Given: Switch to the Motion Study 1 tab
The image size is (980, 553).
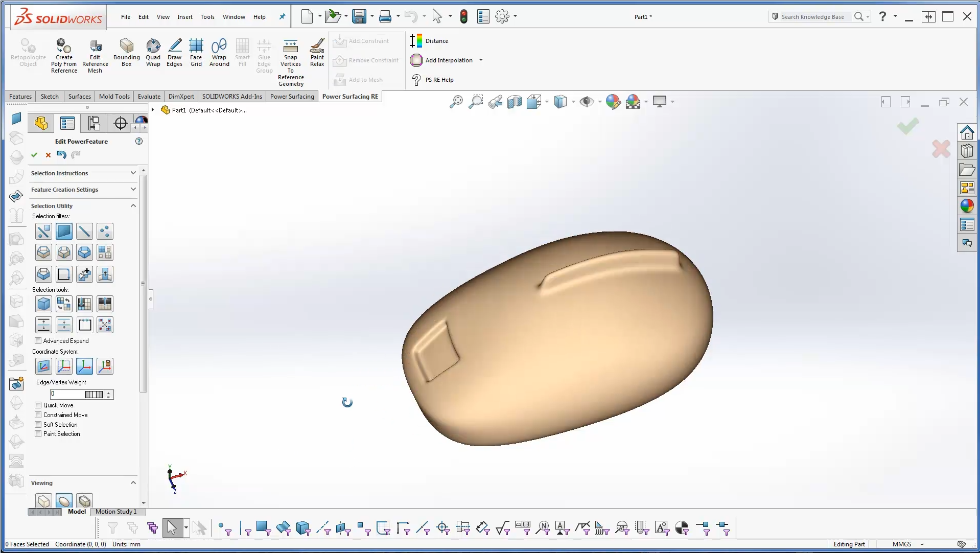Looking at the screenshot, I should coord(116,512).
